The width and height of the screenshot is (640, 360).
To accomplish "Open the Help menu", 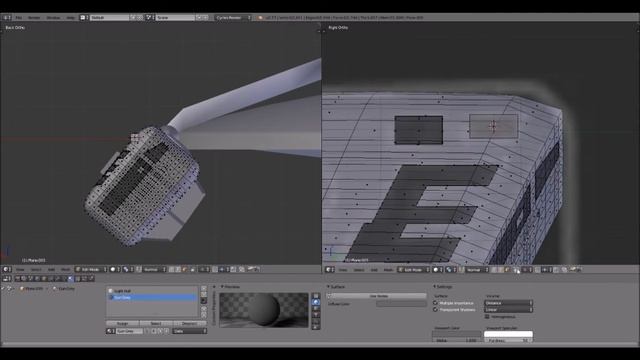I will (x=70, y=18).
